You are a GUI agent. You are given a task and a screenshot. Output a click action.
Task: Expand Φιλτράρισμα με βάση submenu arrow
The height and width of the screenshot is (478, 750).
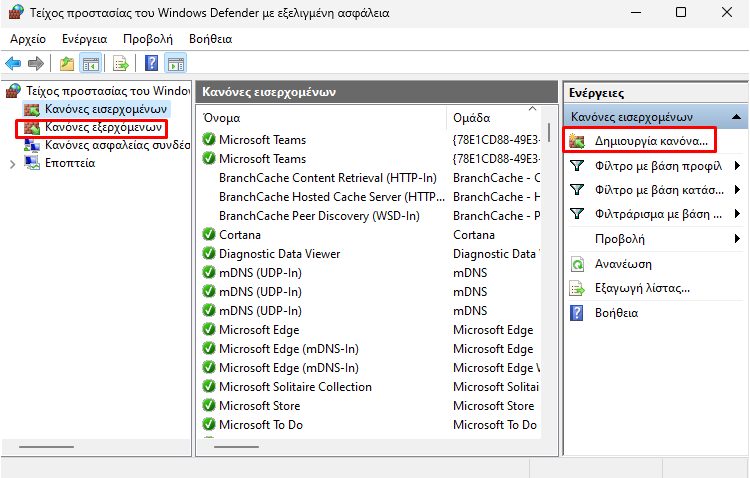coord(737,214)
